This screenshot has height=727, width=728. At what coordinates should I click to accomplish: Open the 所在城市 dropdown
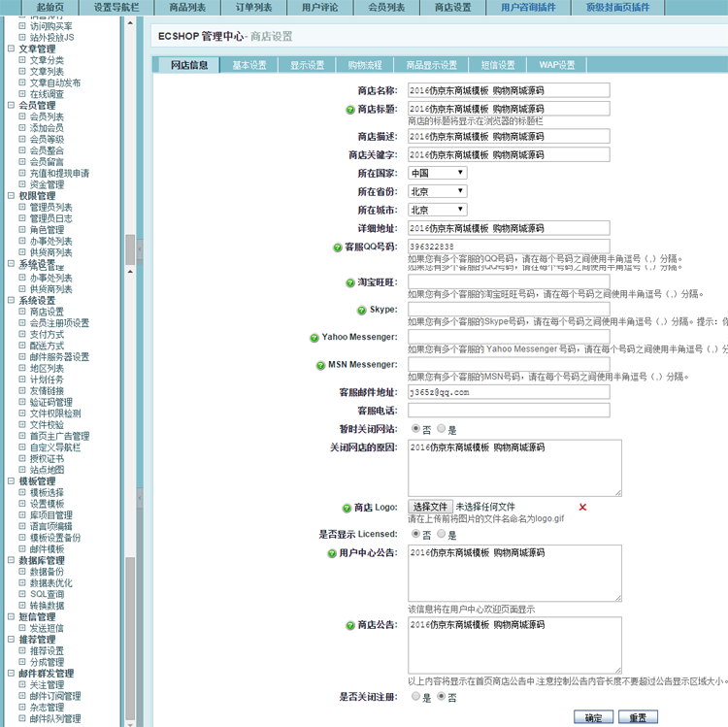[438, 210]
